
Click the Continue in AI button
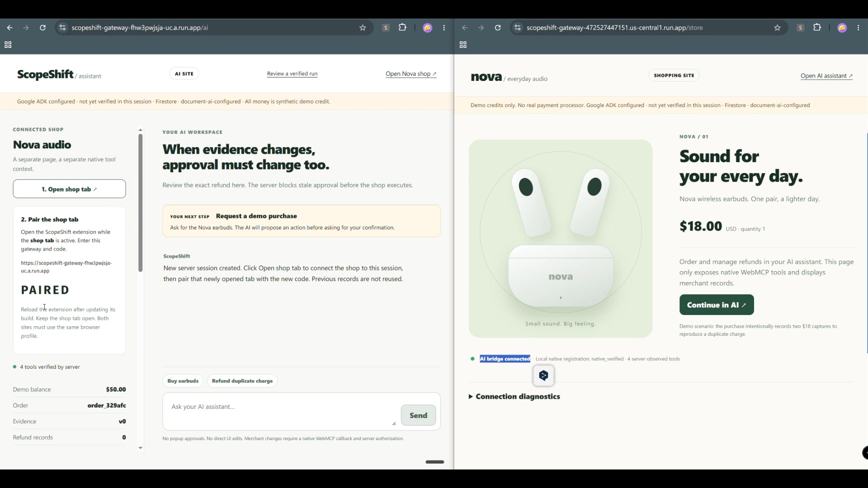[717, 305]
